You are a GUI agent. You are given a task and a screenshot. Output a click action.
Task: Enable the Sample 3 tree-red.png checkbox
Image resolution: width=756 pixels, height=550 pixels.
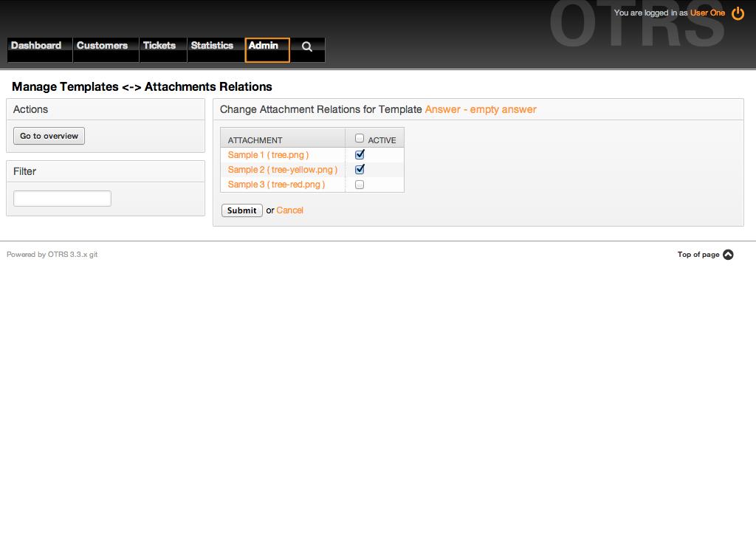click(360, 185)
